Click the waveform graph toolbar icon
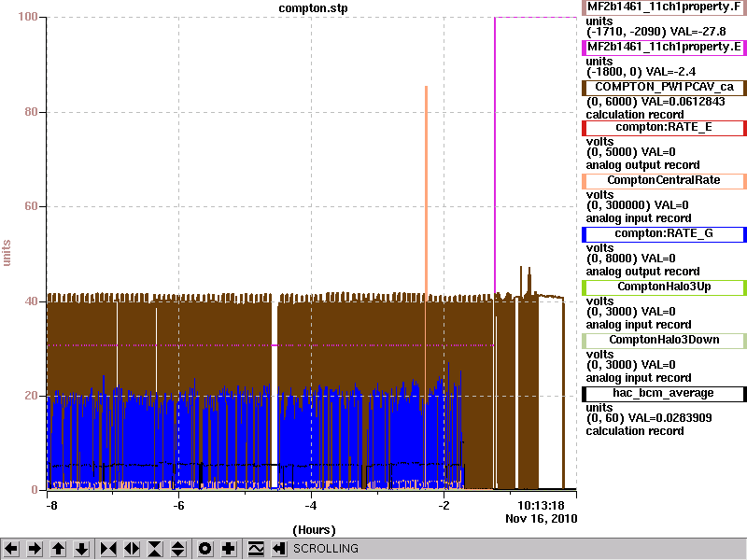Image resolution: width=747 pixels, height=560 pixels. [256, 549]
